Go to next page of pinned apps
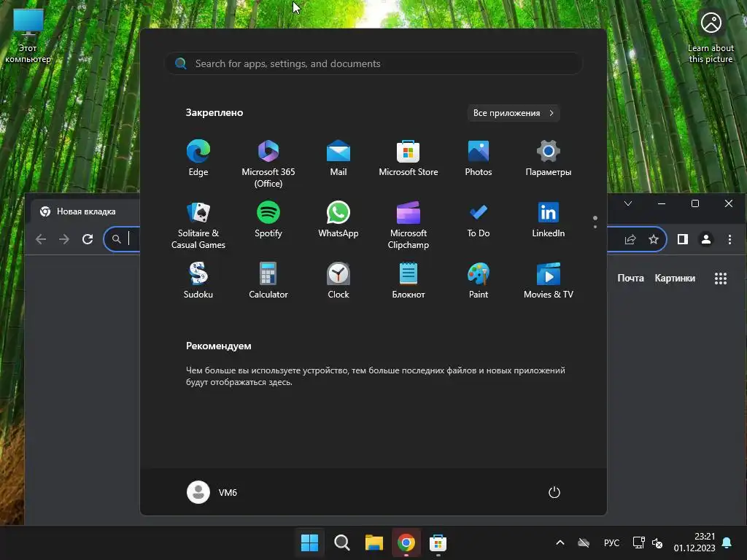The image size is (747, 560). [x=595, y=227]
